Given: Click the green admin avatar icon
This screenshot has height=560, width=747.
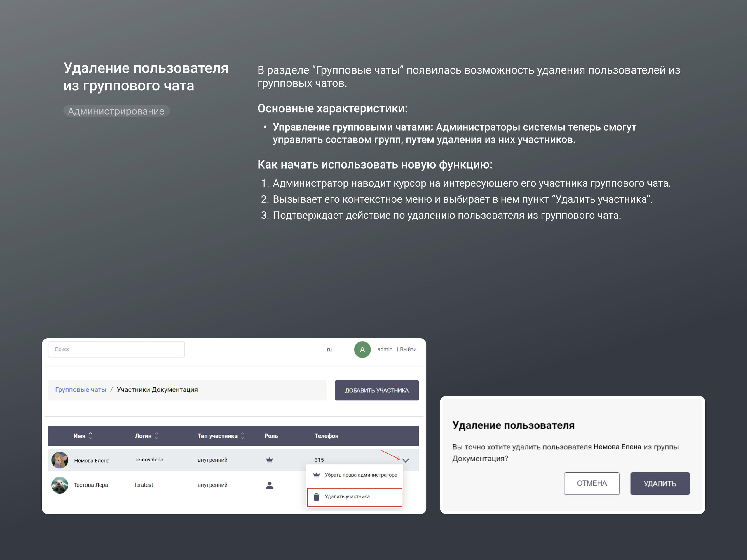Looking at the screenshot, I should coord(362,349).
